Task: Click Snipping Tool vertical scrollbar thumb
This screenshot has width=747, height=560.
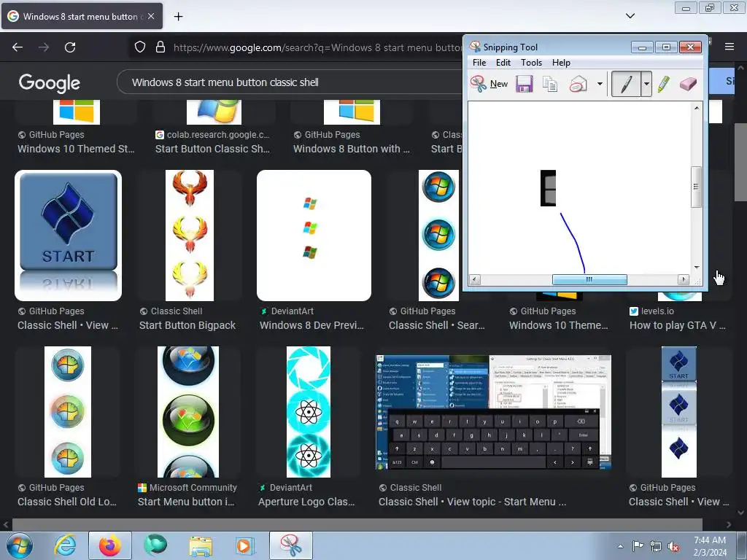Action: pos(696,187)
